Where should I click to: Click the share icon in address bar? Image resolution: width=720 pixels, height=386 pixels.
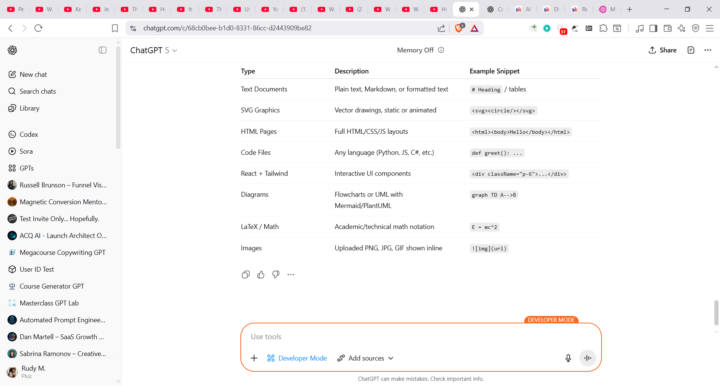tap(441, 28)
